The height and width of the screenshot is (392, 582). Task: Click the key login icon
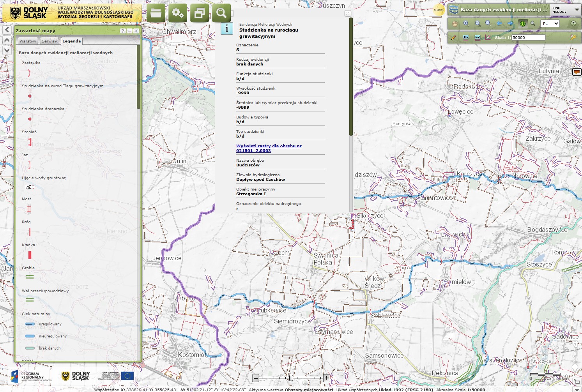pyautogui.click(x=573, y=37)
